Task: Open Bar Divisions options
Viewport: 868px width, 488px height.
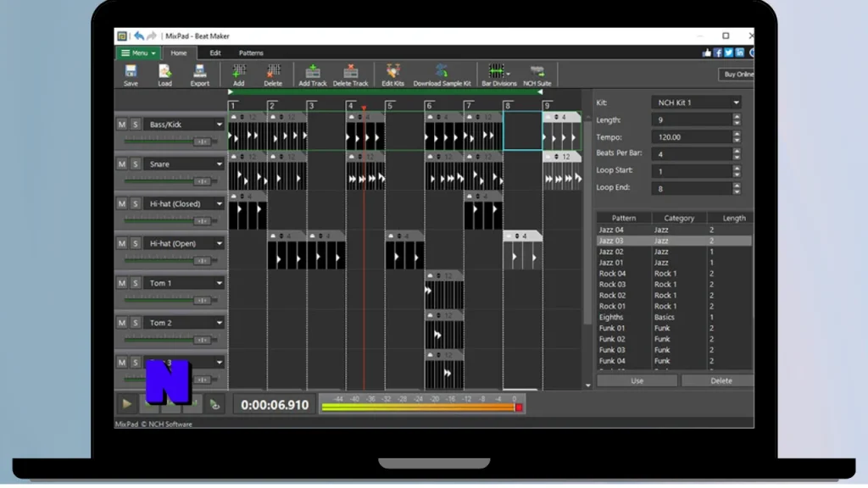Action: point(498,75)
